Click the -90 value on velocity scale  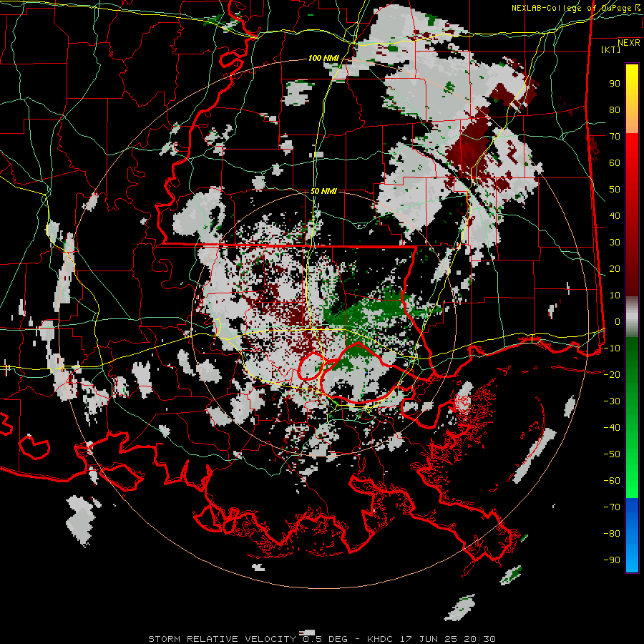point(612,560)
